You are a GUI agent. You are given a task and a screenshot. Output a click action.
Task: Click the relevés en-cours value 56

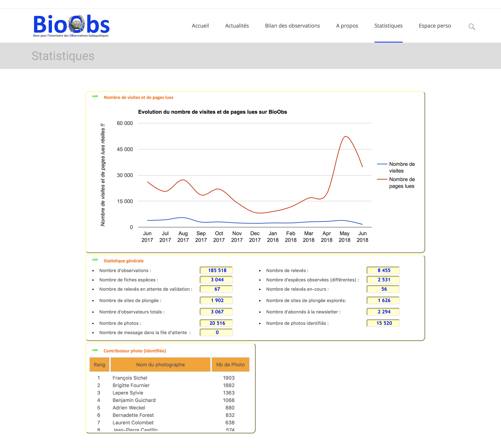pyautogui.click(x=383, y=289)
